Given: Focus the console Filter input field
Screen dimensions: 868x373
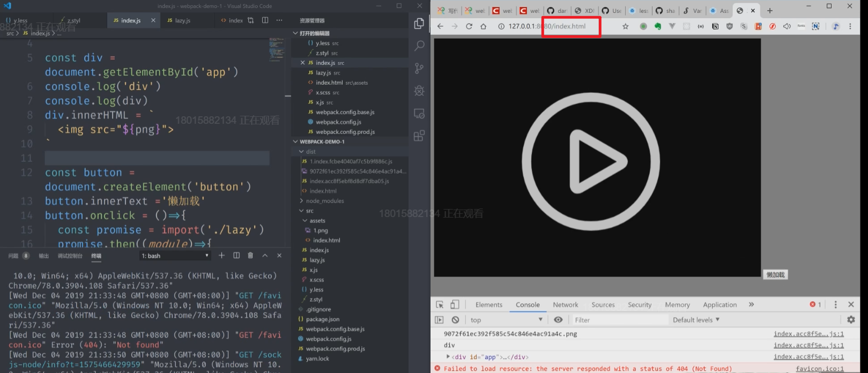Looking at the screenshot, I should 619,320.
